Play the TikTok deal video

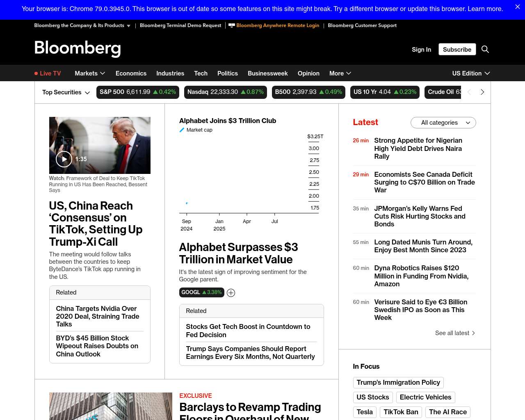[64, 159]
